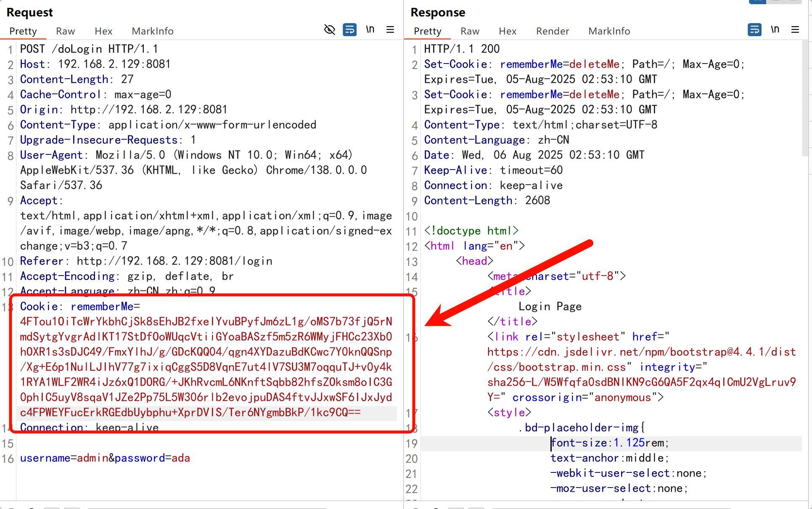Open the Response Render tab
Viewport: 812px width, 509px height.
(552, 31)
